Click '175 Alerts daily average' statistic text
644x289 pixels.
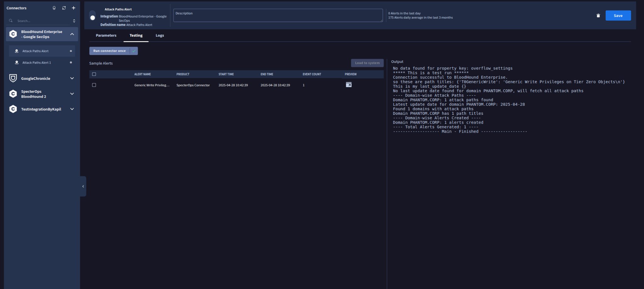click(x=420, y=18)
